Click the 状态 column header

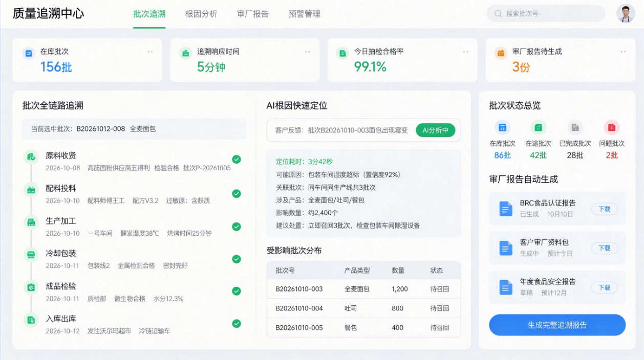tap(437, 271)
